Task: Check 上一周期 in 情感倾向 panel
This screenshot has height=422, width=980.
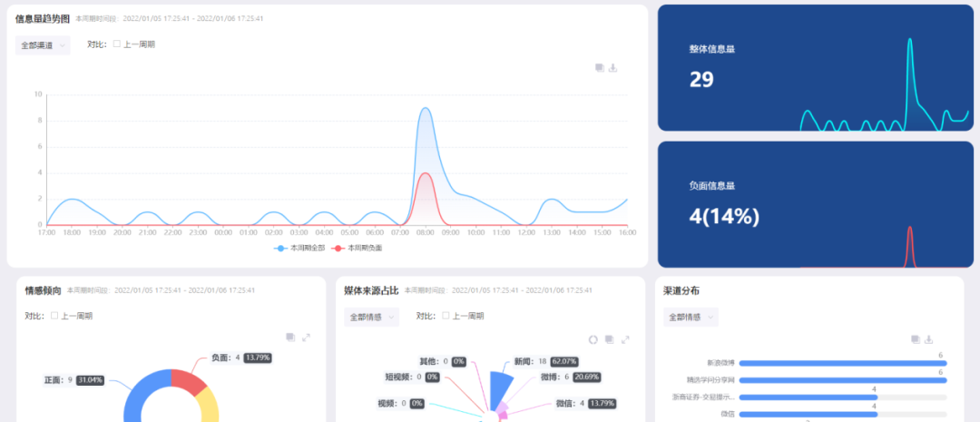Action: coord(54,316)
